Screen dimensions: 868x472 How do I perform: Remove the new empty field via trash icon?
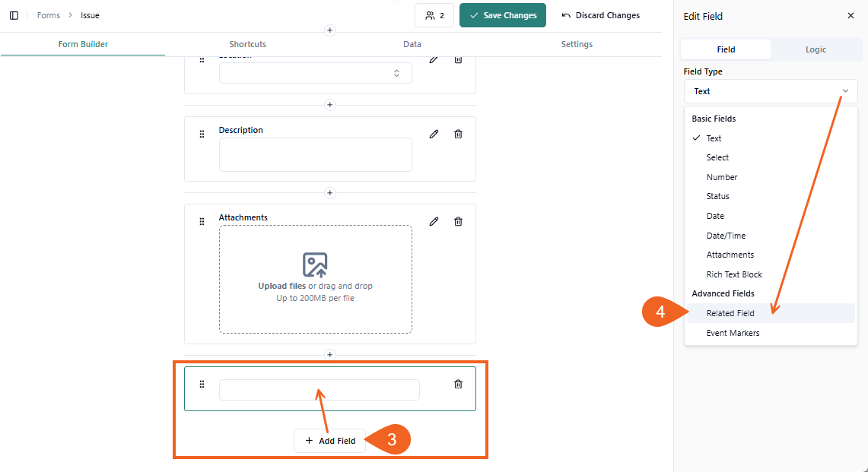(x=458, y=384)
